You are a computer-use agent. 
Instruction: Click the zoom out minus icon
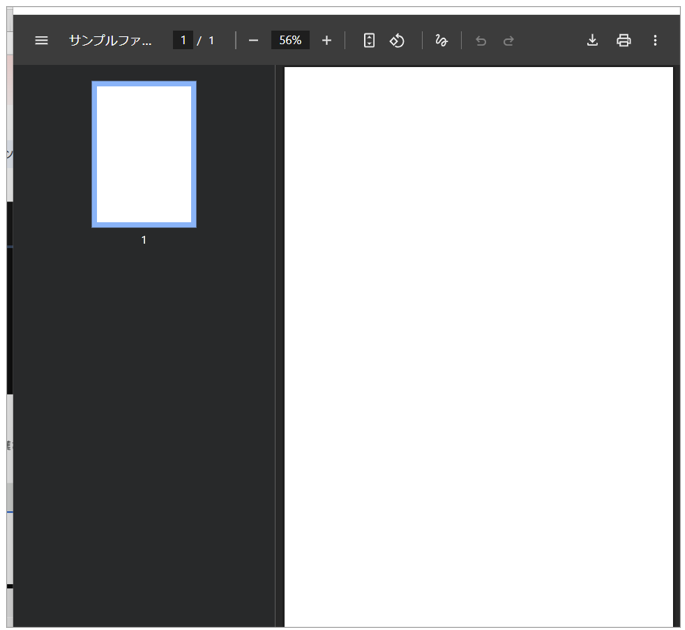[253, 41]
